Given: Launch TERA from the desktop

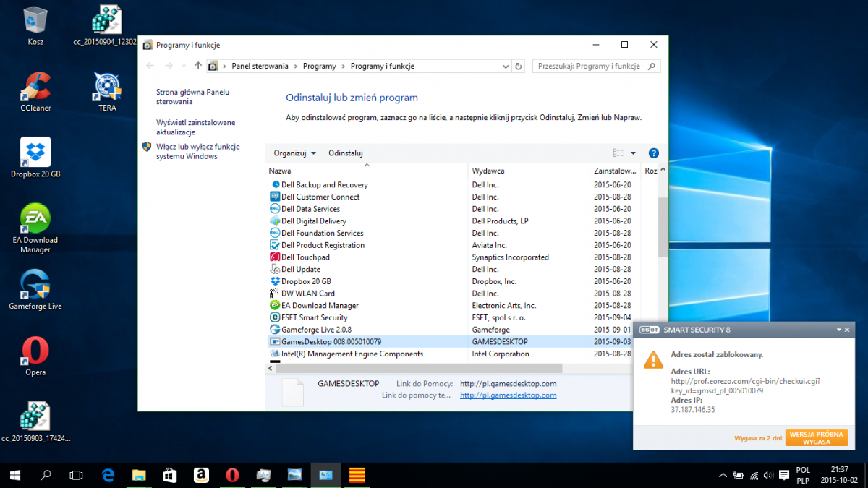Looking at the screenshot, I should pyautogui.click(x=107, y=92).
